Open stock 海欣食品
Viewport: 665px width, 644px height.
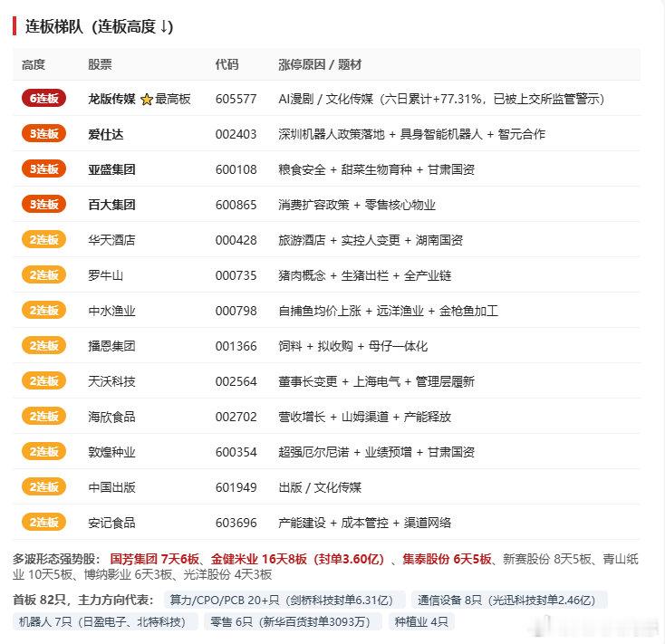tap(112, 417)
